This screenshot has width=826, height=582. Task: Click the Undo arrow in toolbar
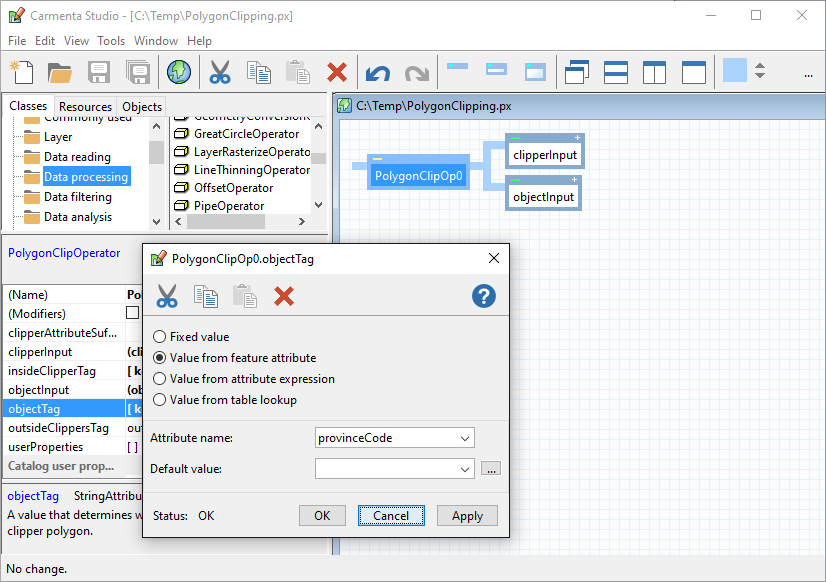[377, 72]
